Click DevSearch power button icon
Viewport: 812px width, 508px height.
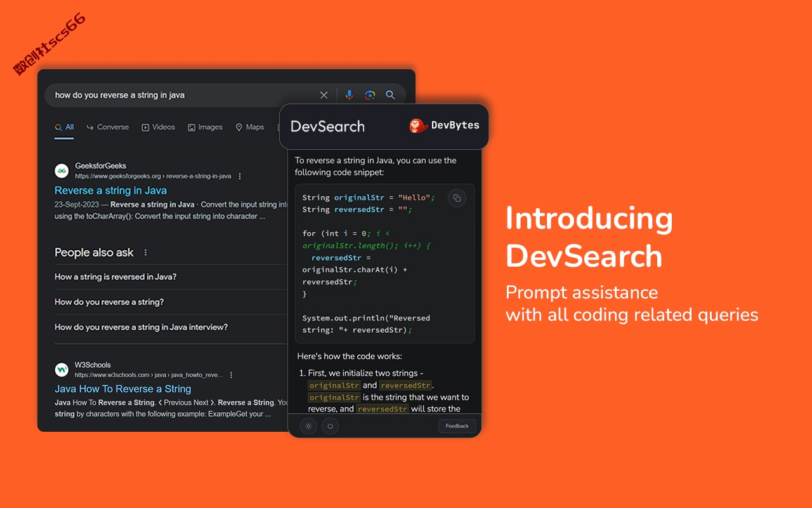point(330,426)
